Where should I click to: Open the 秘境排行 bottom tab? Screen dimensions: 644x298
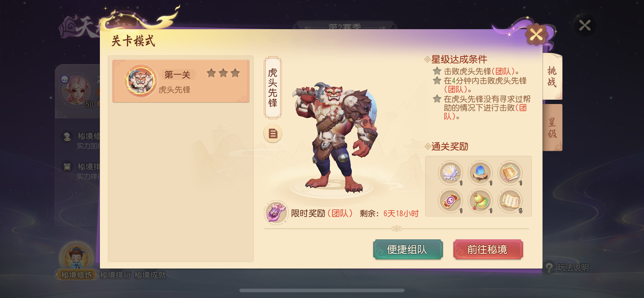[x=116, y=275]
